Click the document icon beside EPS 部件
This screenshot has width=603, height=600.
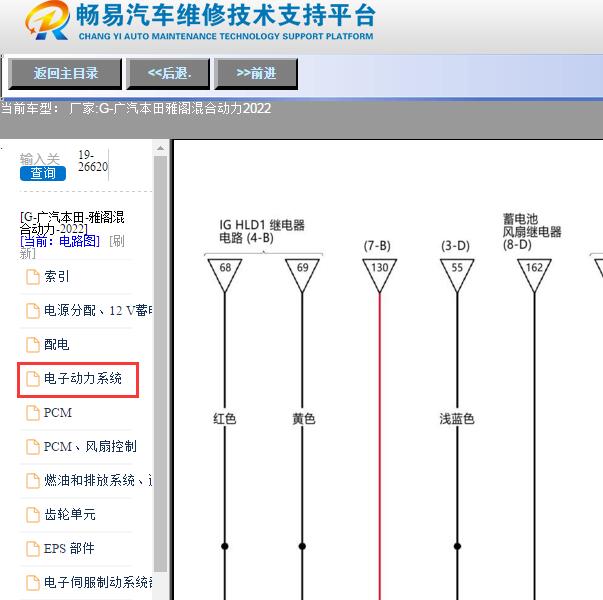tap(33, 549)
